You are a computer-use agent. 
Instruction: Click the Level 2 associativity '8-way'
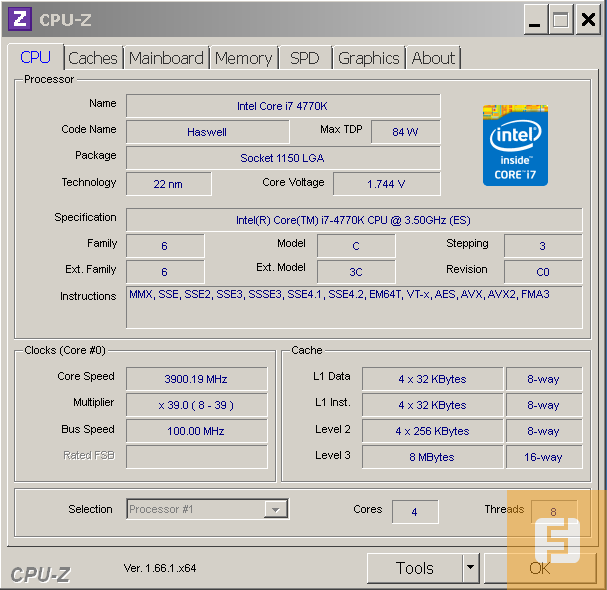(544, 431)
